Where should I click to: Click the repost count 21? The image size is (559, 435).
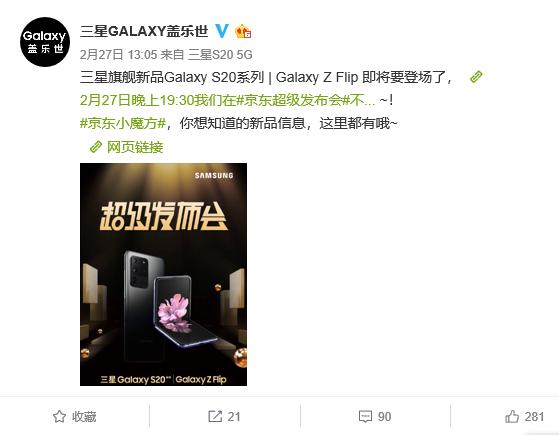234,416
